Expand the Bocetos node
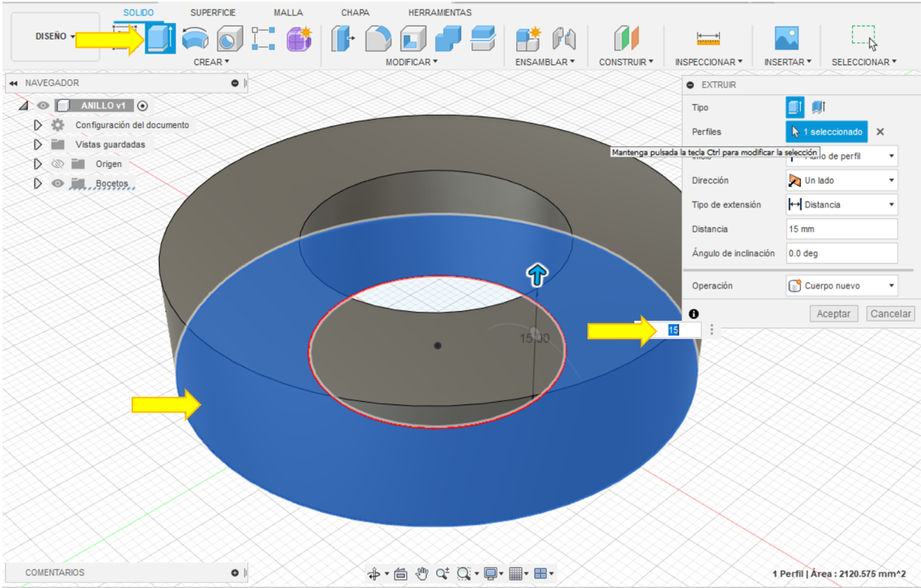The width and height of the screenshot is (921, 588). pos(37,183)
